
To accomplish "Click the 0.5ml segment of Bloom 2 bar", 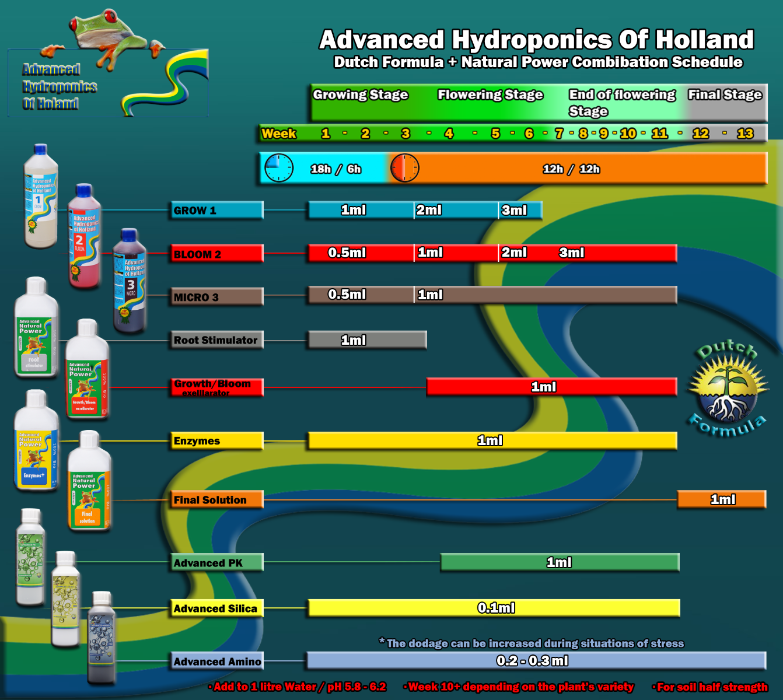I will click(361, 253).
